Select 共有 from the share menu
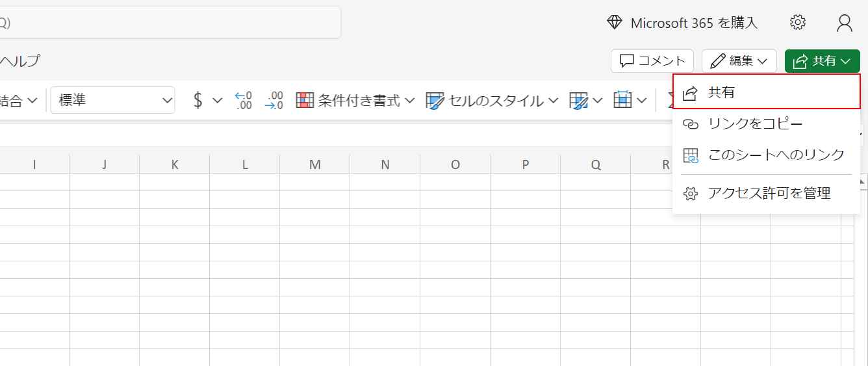868x366 pixels. [766, 92]
